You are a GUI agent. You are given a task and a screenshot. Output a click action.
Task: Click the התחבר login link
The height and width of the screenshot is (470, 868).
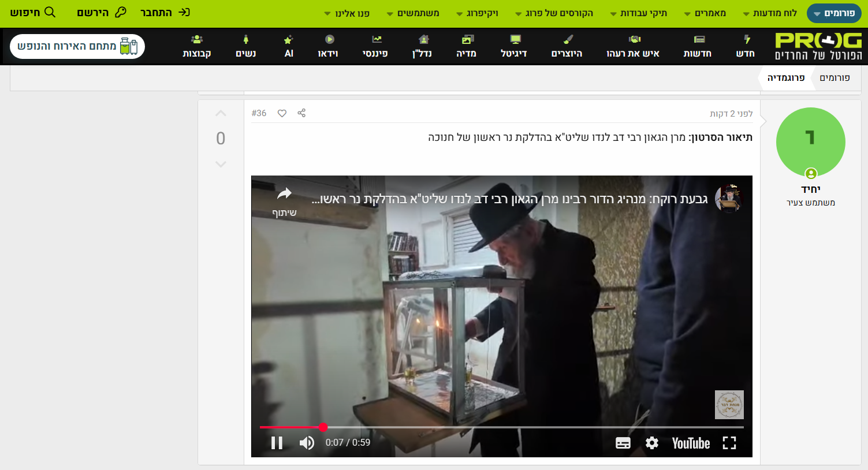pyautogui.click(x=165, y=13)
